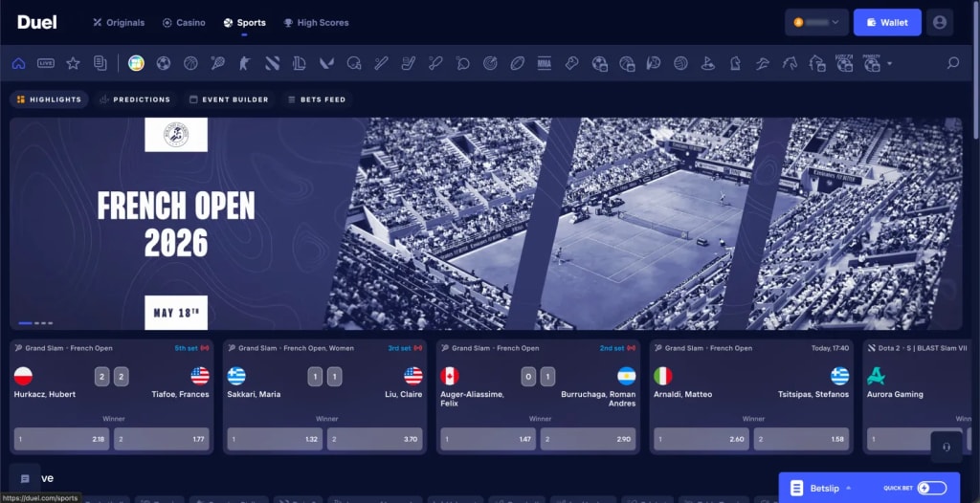
Task: Switch to the Predictions tab
Action: tap(135, 99)
